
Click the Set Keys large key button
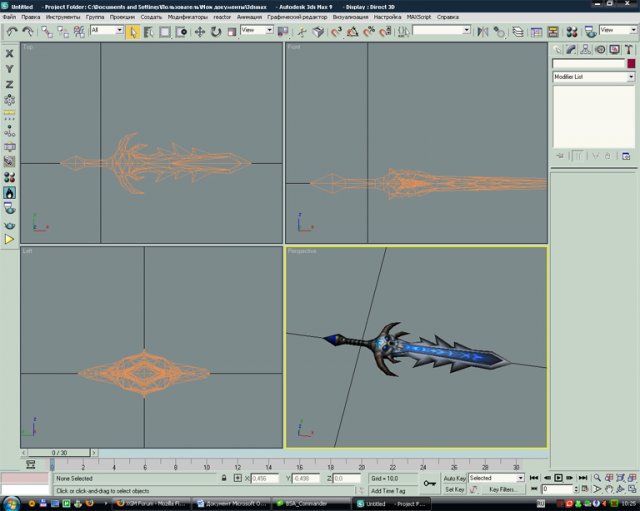coord(429,484)
